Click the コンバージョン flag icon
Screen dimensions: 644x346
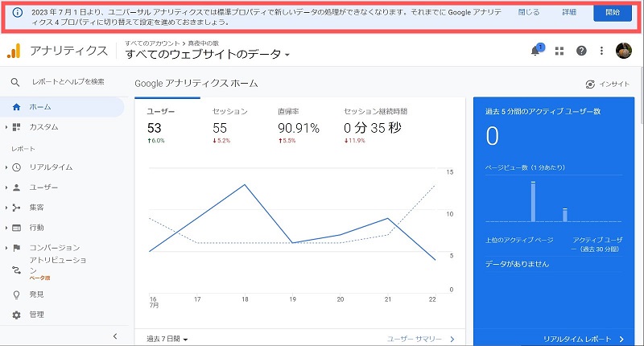click(16, 248)
